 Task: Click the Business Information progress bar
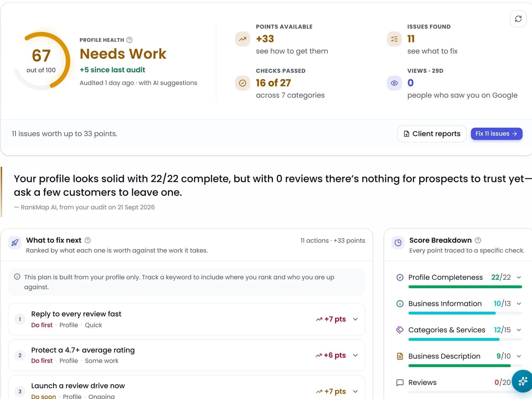tap(465, 313)
